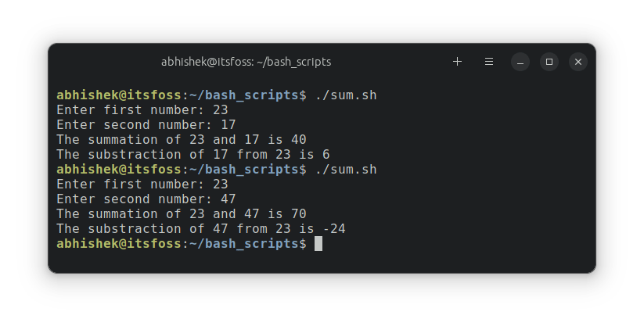Click the summation result 40
The width and height of the screenshot is (644, 326).
pyautogui.click(x=298, y=140)
